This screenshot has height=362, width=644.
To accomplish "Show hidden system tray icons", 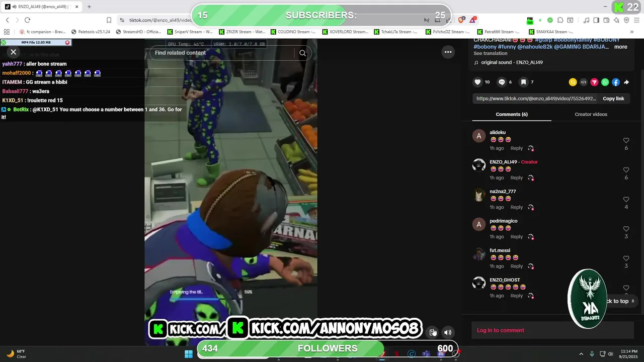I will pyautogui.click(x=581, y=354).
